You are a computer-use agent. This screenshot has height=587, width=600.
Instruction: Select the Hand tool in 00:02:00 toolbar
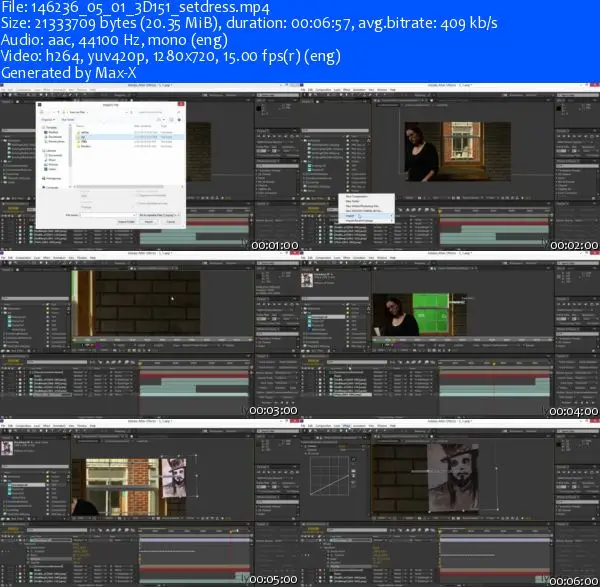coord(308,95)
